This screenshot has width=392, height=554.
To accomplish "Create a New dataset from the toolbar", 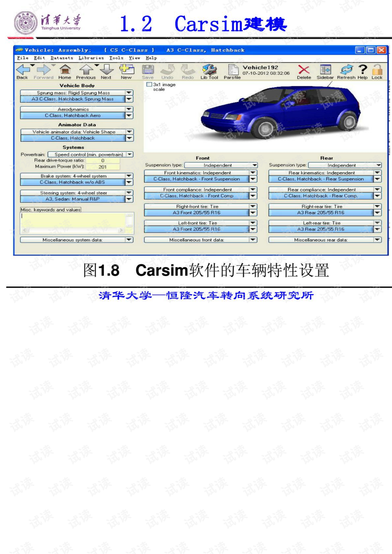I will point(126,70).
